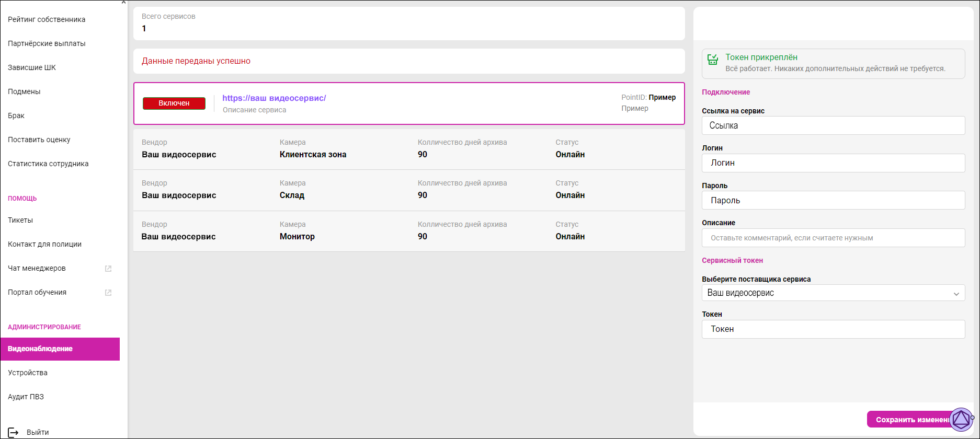This screenshot has width=980, height=439.
Task: Click the green token-attached basket icon
Action: (x=713, y=60)
